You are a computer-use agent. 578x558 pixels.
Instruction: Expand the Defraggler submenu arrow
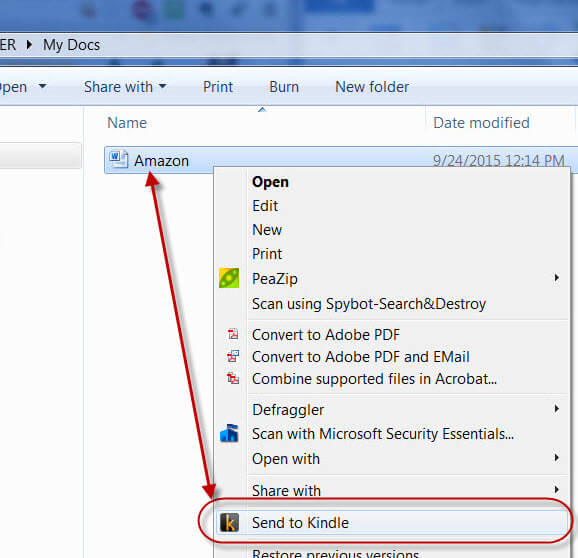click(x=556, y=408)
